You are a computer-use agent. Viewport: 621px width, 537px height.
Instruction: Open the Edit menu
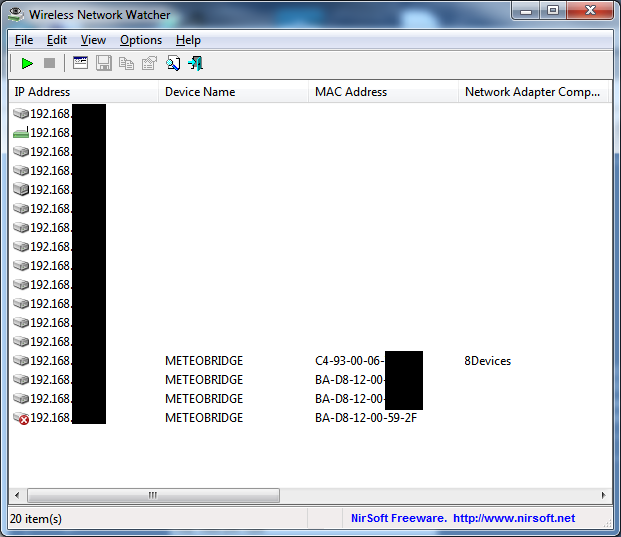click(x=57, y=40)
